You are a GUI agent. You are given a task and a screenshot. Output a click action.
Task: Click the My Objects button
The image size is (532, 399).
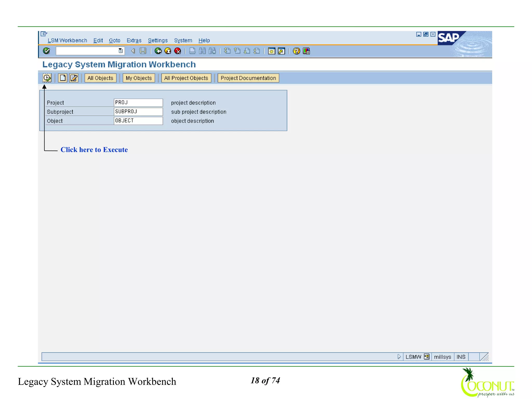tap(139, 78)
